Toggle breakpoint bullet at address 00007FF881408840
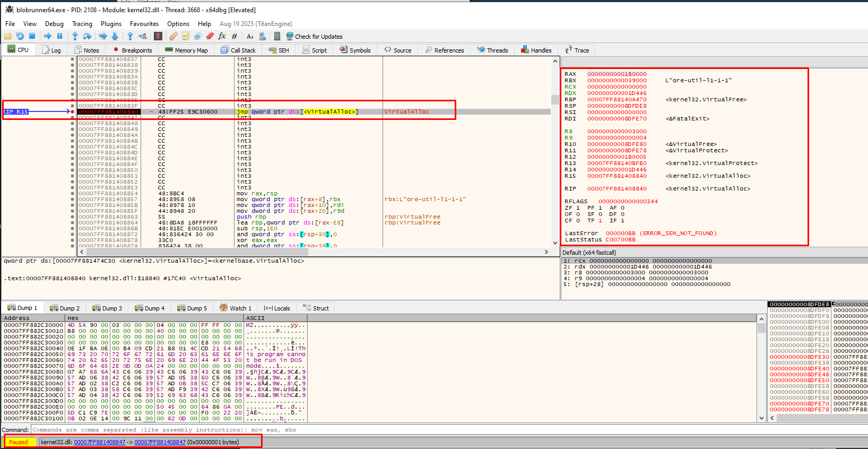Viewport: 868px width, 449px height. [x=73, y=111]
